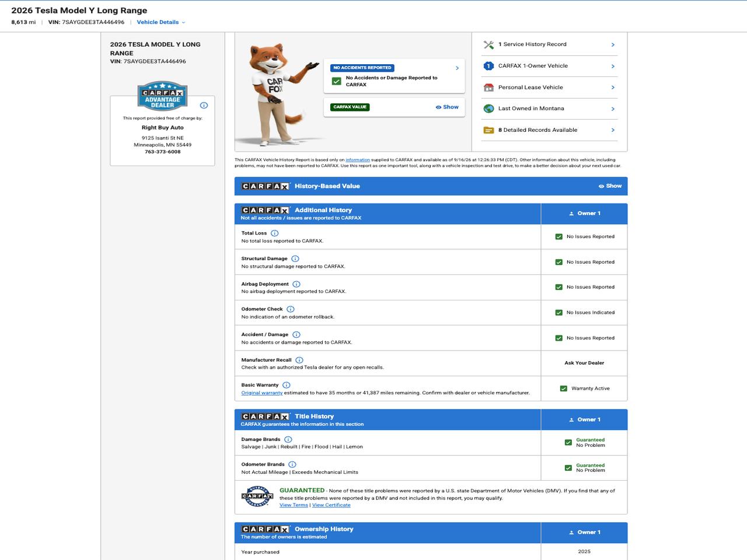Click the Ask Your Dealer text
The image size is (747, 560).
(584, 363)
